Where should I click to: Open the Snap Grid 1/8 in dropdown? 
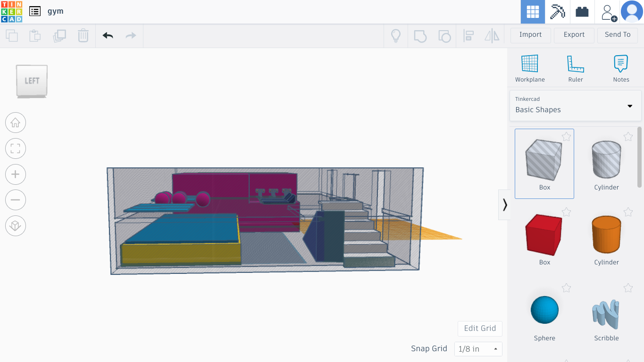[478, 349]
